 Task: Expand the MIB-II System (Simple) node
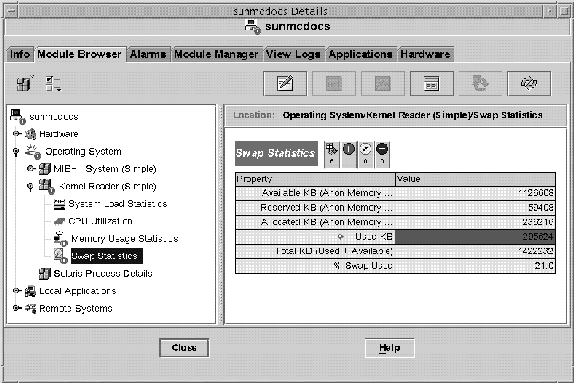[31, 168]
